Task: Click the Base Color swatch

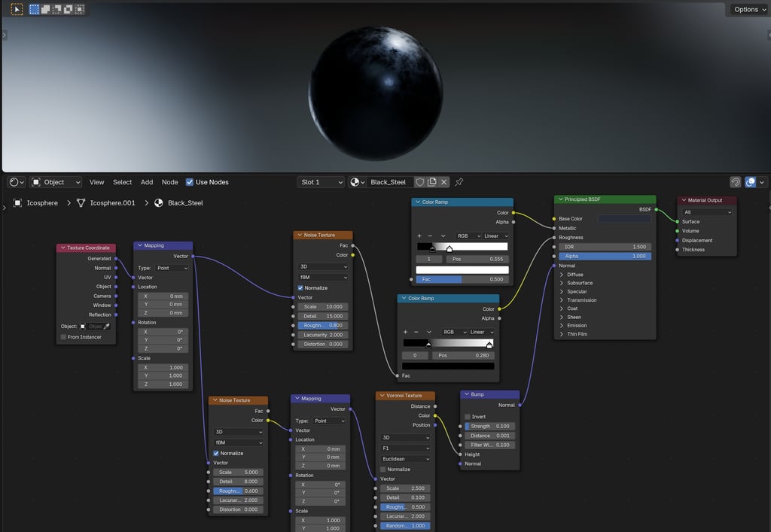Action: pyautogui.click(x=624, y=219)
